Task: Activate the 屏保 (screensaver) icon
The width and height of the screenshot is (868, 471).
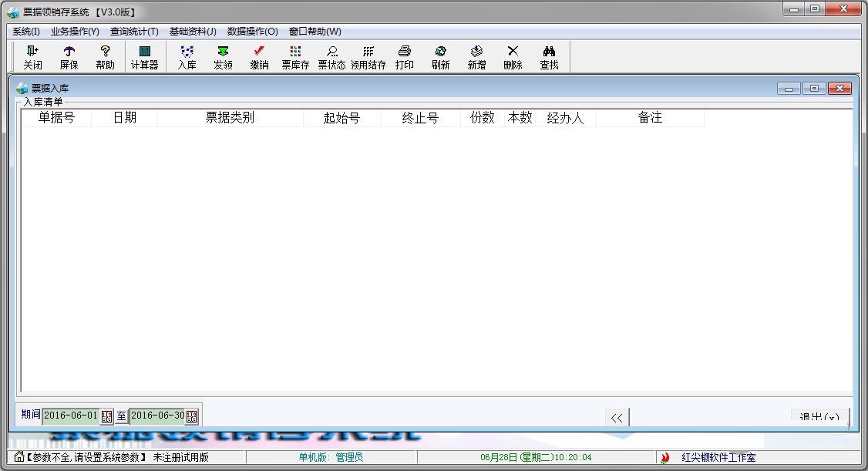Action: click(69, 56)
